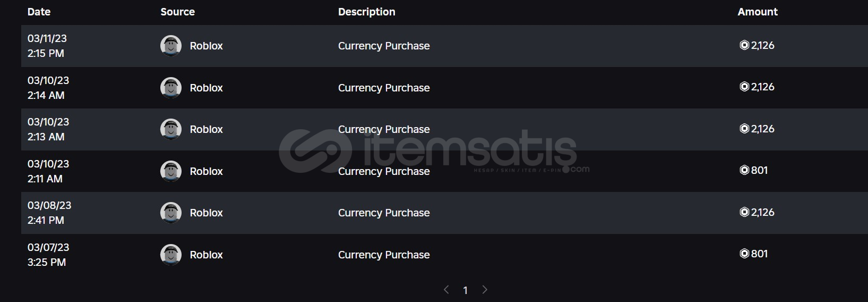Click Roblox avatar in 03/08/23 row

point(171,213)
